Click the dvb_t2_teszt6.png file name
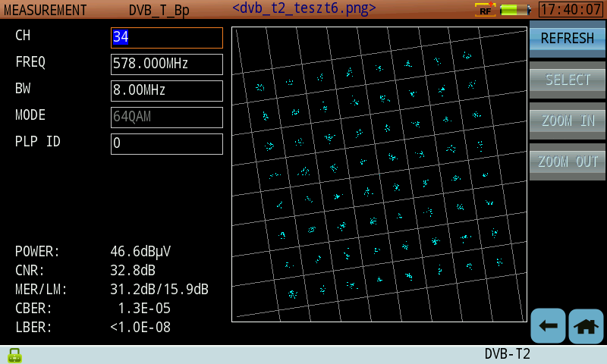Image resolution: width=607 pixels, height=364 pixels. (303, 8)
